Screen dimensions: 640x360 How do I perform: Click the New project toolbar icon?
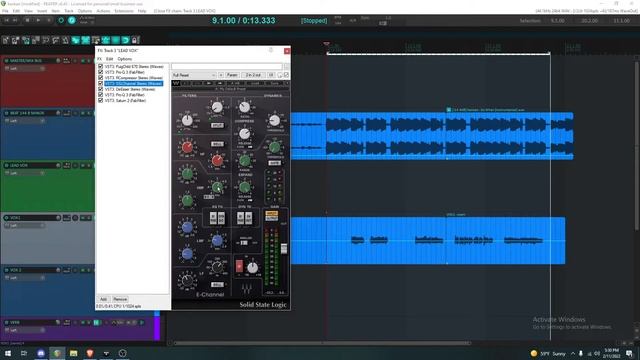pyautogui.click(x=6, y=40)
